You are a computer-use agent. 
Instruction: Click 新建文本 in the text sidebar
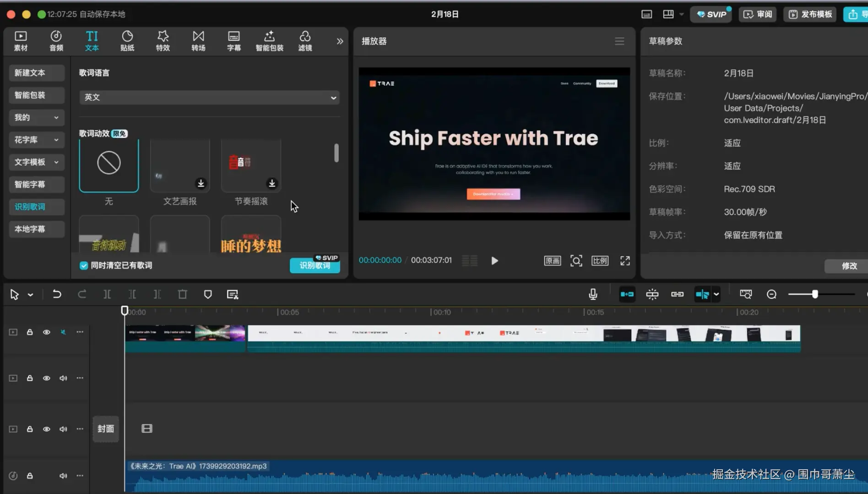tap(37, 73)
